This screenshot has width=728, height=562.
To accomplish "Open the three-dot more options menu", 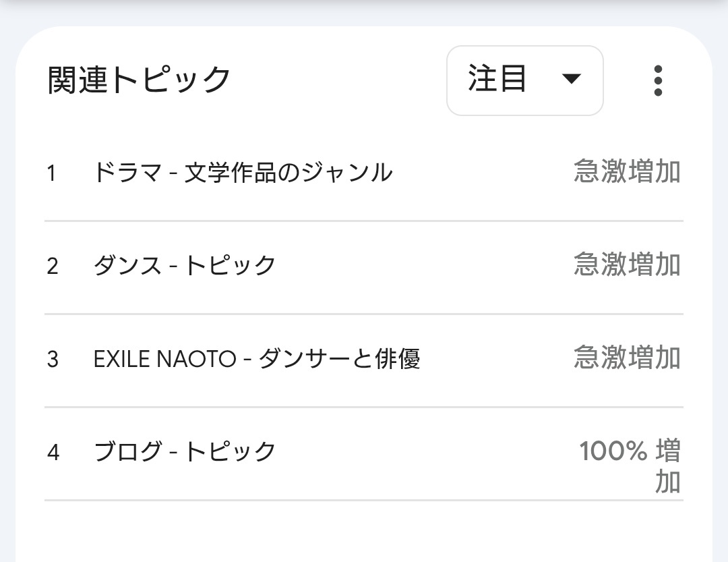I will tap(657, 80).
